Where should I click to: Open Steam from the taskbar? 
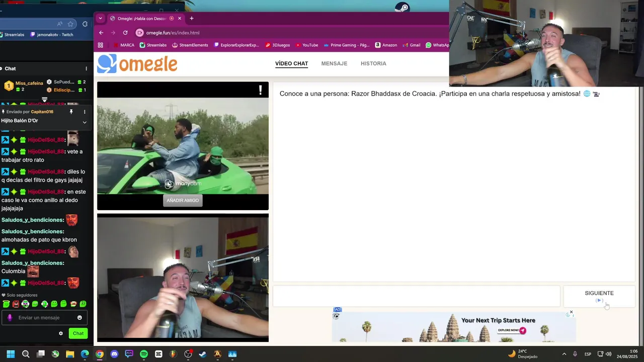point(203,354)
